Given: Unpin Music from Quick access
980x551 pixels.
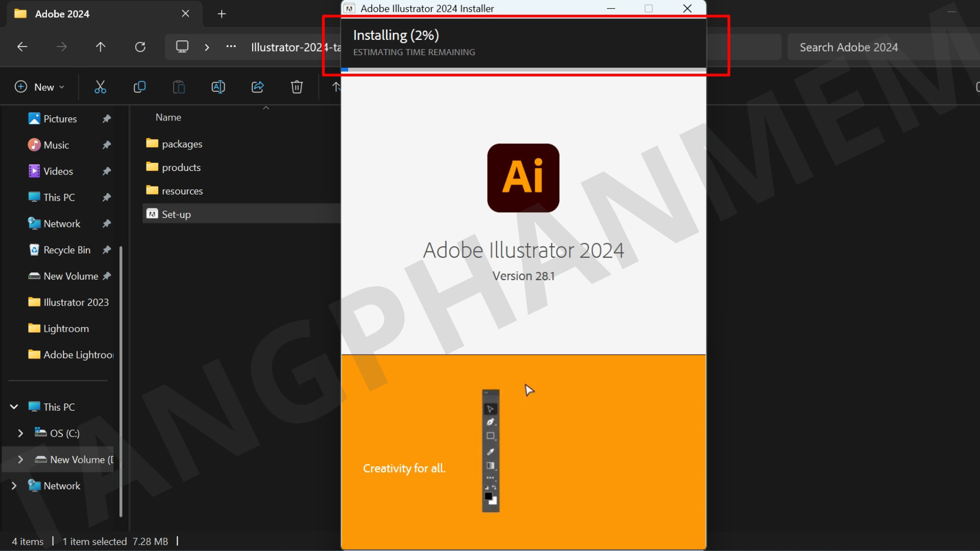Looking at the screenshot, I should pyautogui.click(x=107, y=145).
